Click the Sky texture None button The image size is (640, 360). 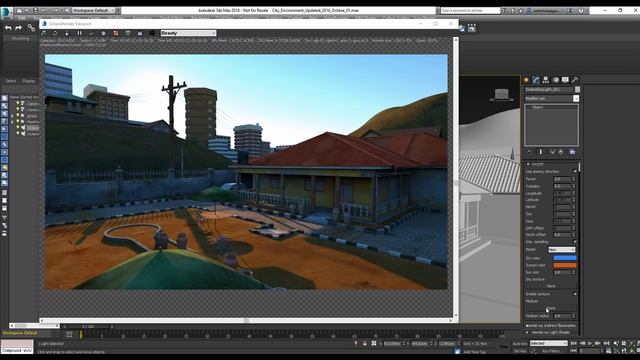click(551, 286)
